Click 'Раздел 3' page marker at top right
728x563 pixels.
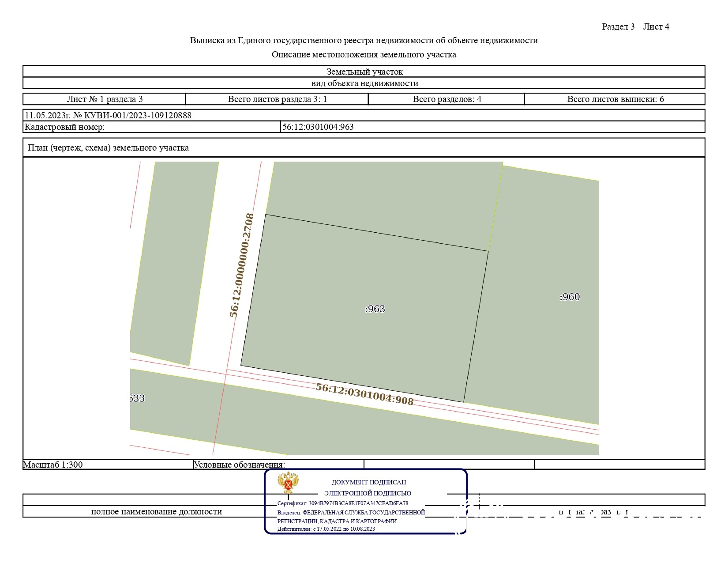(618, 26)
